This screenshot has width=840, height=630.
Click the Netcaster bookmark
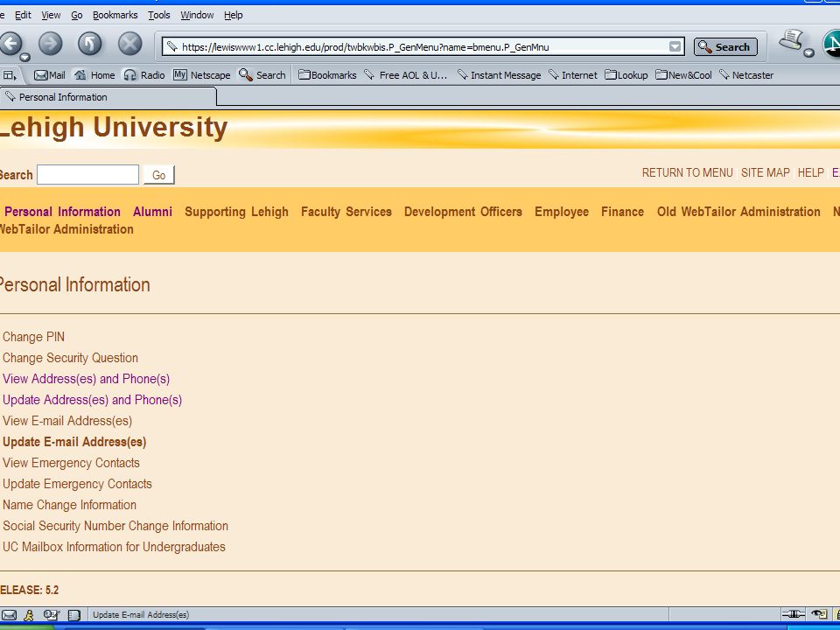tap(746, 75)
